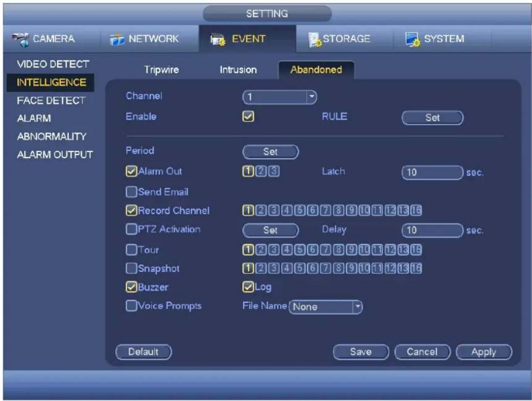Select Record Channel number 12

[x=390, y=211]
